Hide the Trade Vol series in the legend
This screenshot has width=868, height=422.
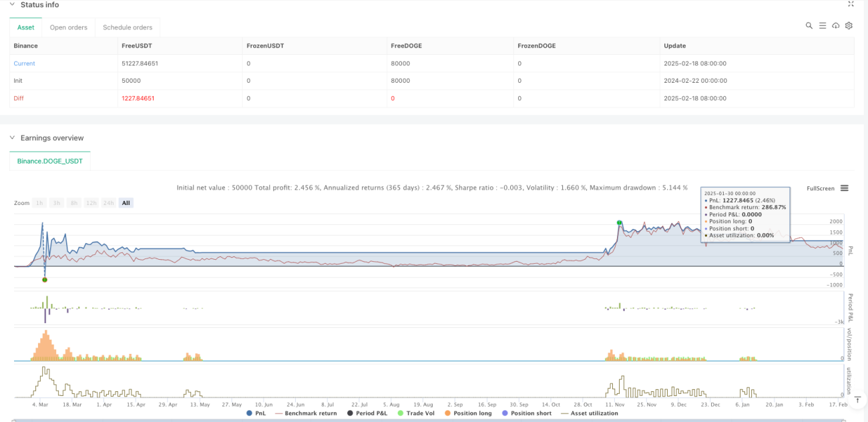[x=414, y=413]
